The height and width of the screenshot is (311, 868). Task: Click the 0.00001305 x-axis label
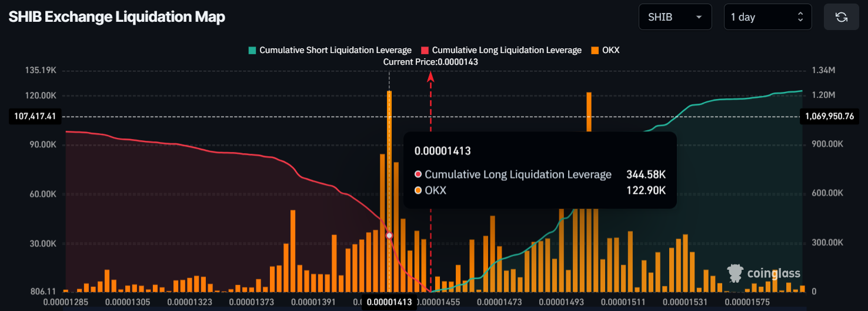(128, 302)
